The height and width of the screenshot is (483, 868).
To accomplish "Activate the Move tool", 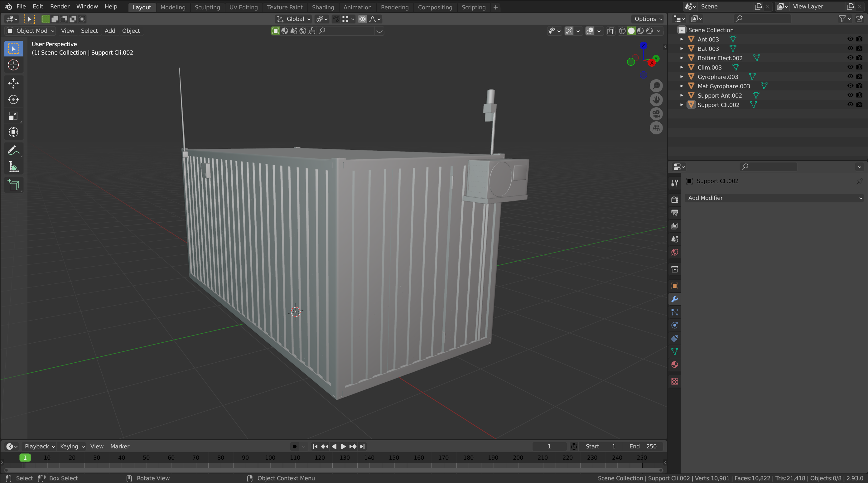I will point(13,83).
